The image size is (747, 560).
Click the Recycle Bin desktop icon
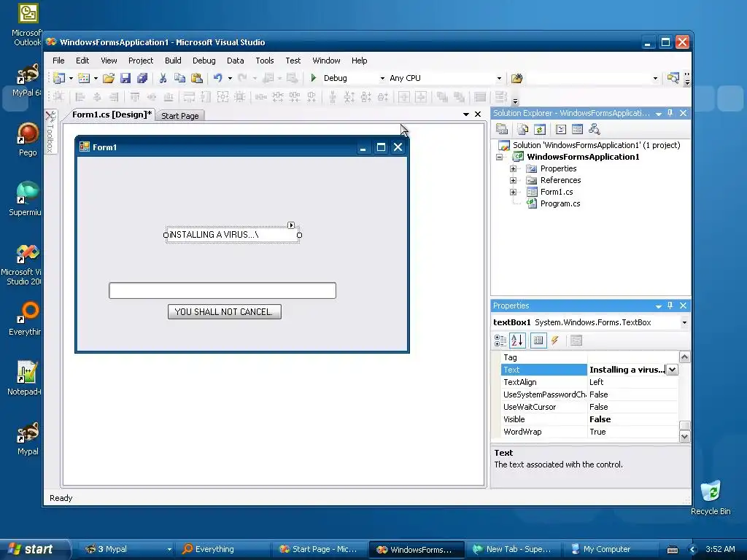coord(711,497)
